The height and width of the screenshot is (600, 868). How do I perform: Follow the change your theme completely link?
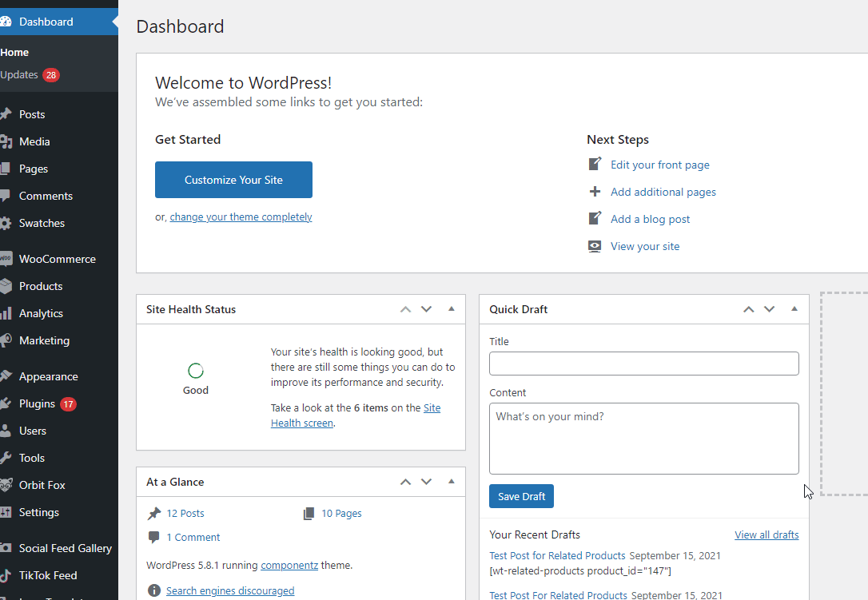coord(241,217)
